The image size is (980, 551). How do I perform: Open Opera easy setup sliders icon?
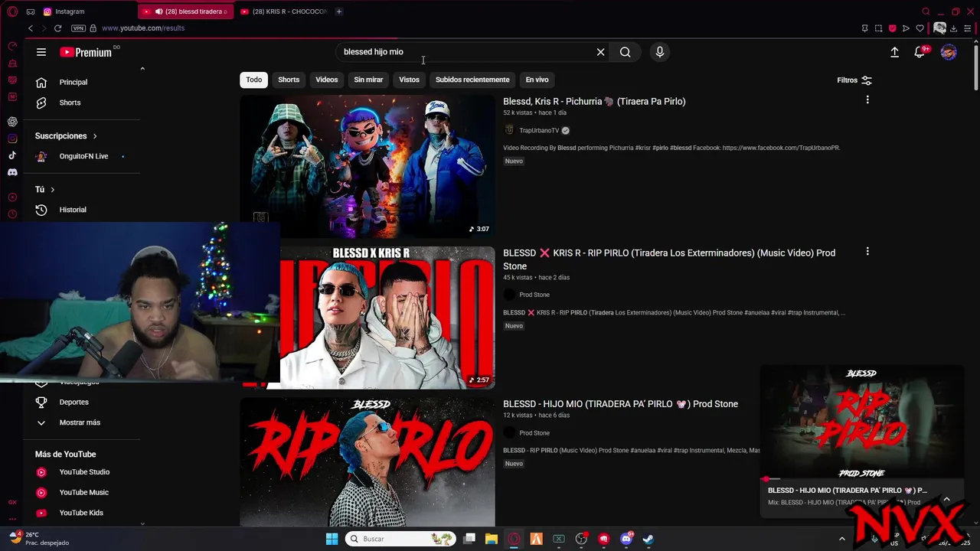(969, 28)
